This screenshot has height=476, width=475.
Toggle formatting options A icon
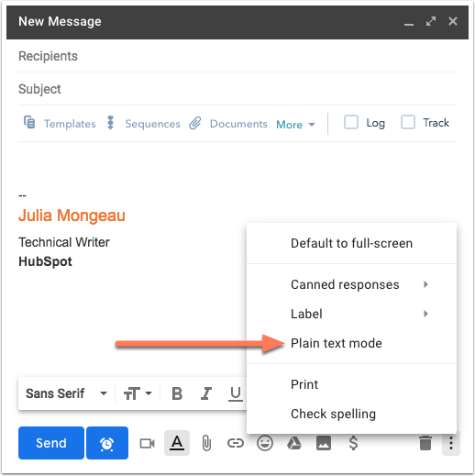point(177,443)
